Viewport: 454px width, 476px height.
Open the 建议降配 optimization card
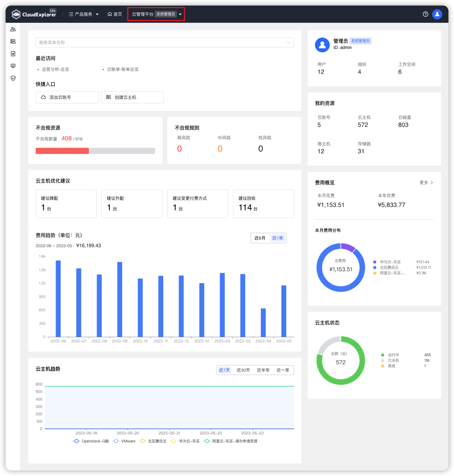pos(66,204)
